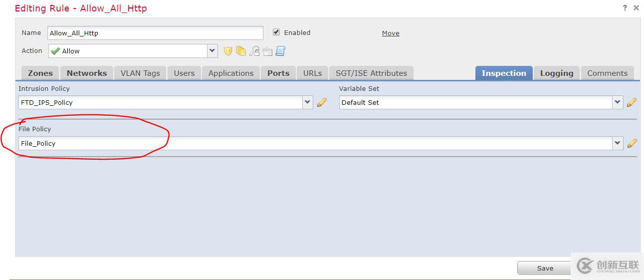Click the safe search lock icon
The image size is (644, 280).
[x=254, y=51]
